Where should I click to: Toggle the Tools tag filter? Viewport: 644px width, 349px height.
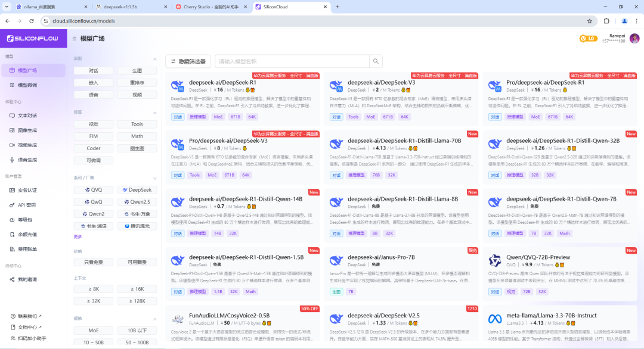(x=137, y=124)
